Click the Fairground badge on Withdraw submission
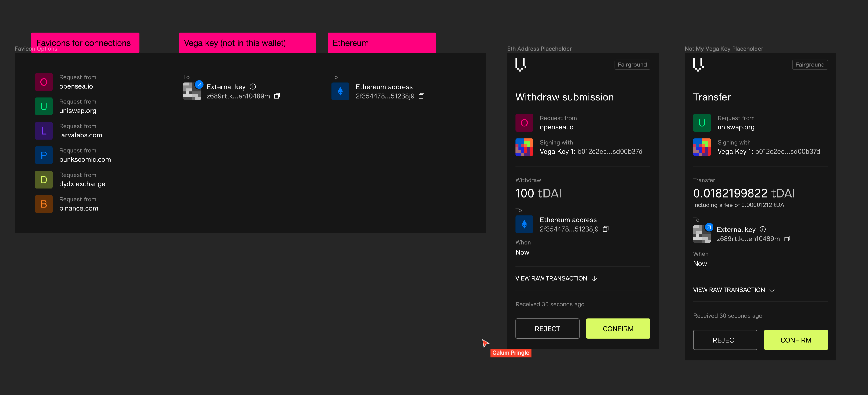The height and width of the screenshot is (395, 868). pyautogui.click(x=632, y=65)
